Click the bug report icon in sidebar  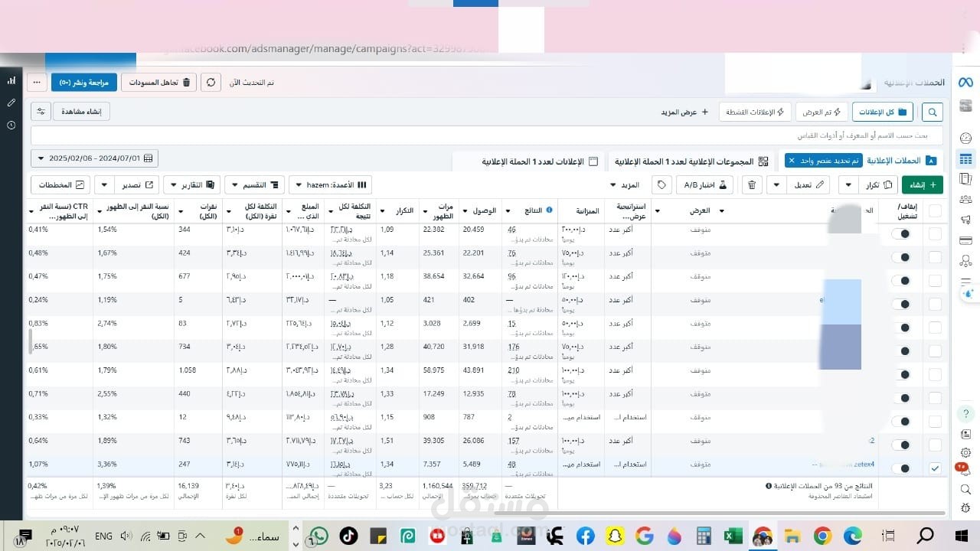click(x=965, y=507)
